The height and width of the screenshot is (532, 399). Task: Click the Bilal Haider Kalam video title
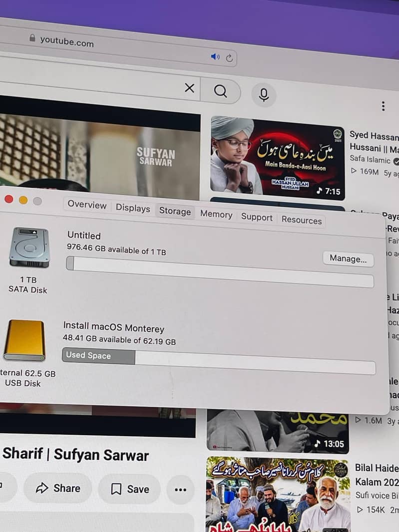[x=377, y=475]
